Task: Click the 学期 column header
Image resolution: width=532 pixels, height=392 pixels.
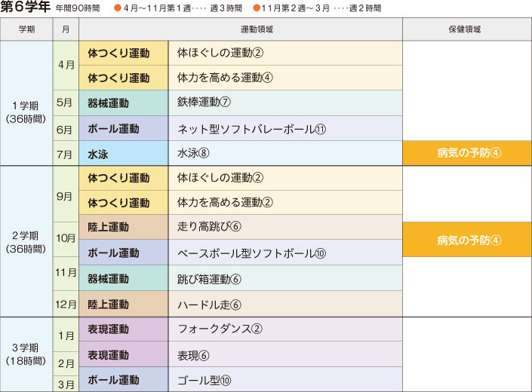Action: [27, 29]
